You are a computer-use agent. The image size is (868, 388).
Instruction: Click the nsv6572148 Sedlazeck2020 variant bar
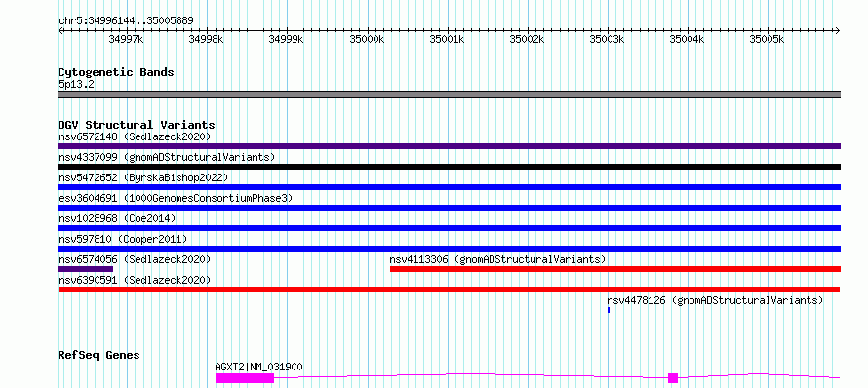click(449, 146)
